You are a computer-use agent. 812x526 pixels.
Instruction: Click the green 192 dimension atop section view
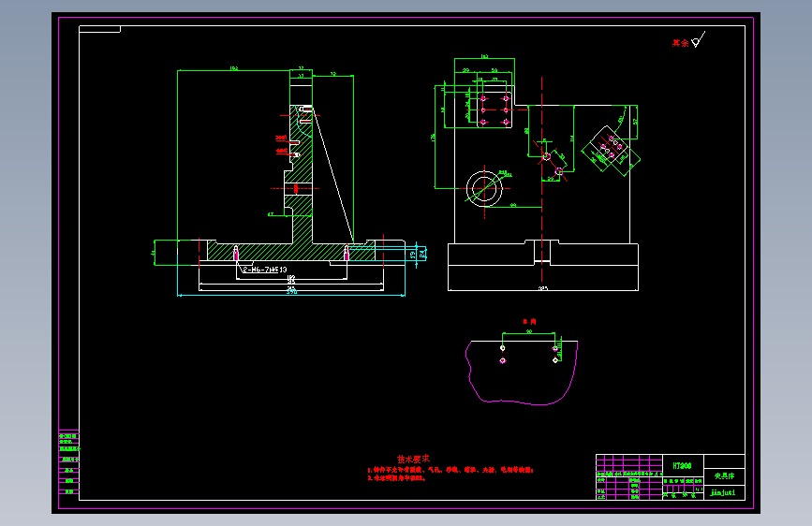(x=233, y=68)
